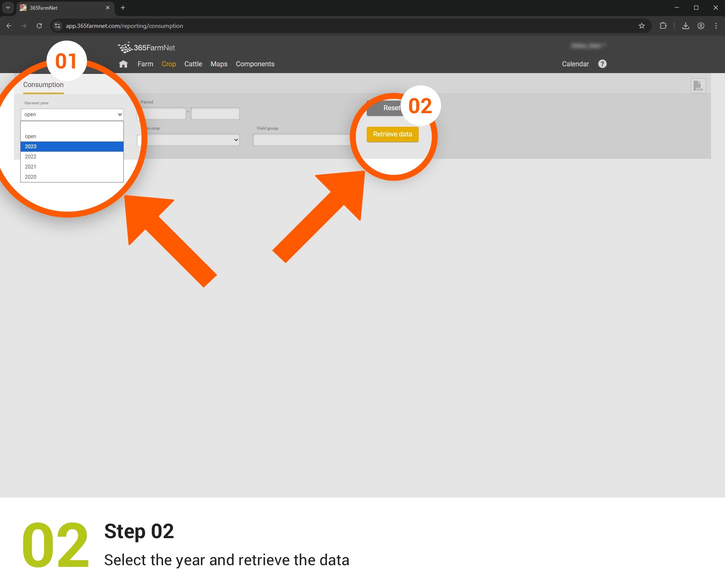725x588 pixels.
Task: Open the Crop menu
Action: click(169, 64)
